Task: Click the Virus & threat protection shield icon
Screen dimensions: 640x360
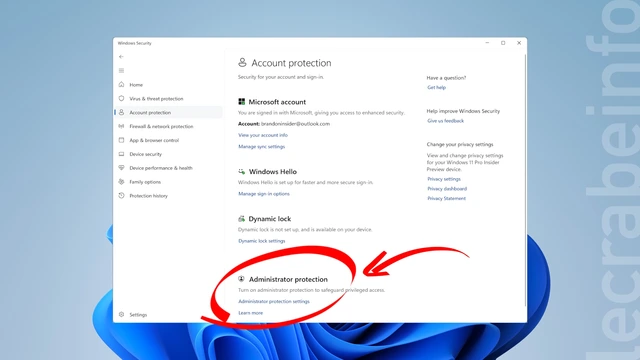Action: pyautogui.click(x=121, y=98)
